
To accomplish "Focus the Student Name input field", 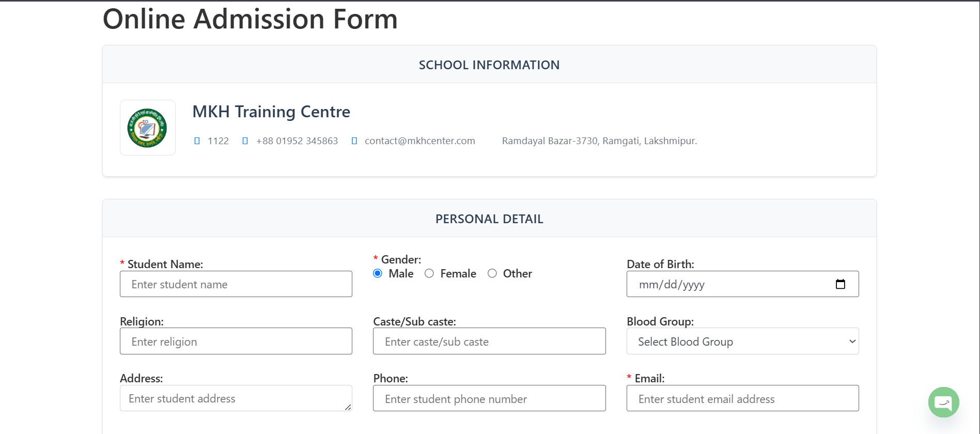I will (x=236, y=284).
